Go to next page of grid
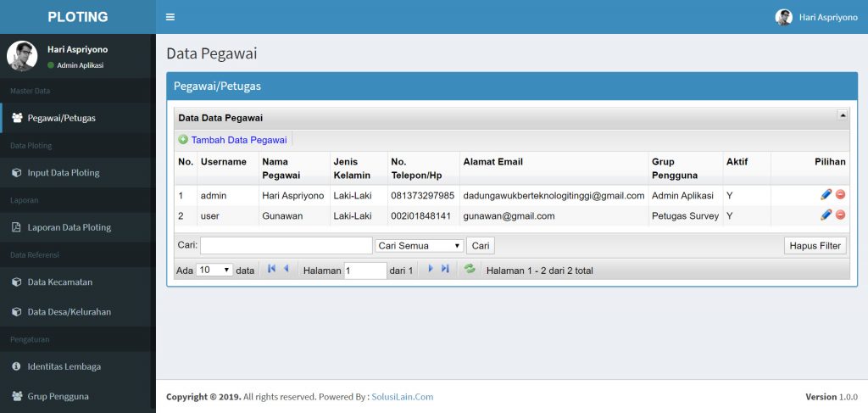 [x=430, y=269]
